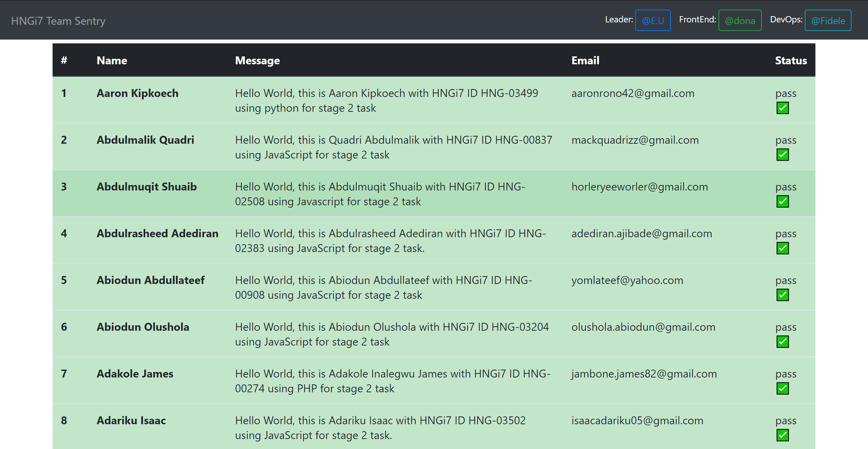Viewport: 868px width, 449px height.
Task: Click the green checkmark for Aaron Kipkoech
Action: pyautogui.click(x=782, y=108)
